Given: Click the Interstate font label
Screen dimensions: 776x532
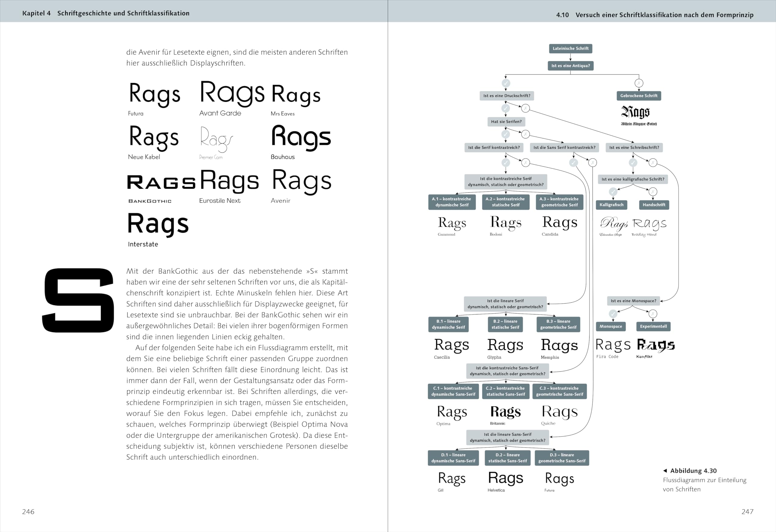Looking at the screenshot, I should (143, 244).
